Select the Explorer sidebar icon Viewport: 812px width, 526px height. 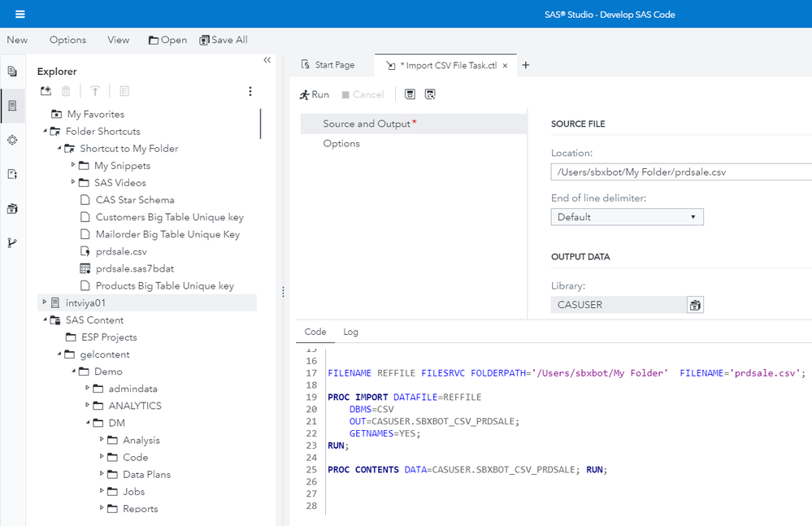point(12,106)
